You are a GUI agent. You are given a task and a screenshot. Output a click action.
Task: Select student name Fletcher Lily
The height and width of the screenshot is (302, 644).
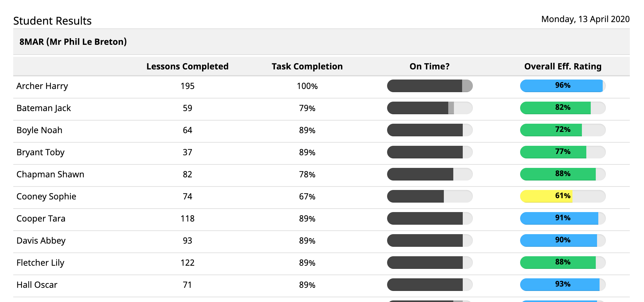click(x=40, y=263)
